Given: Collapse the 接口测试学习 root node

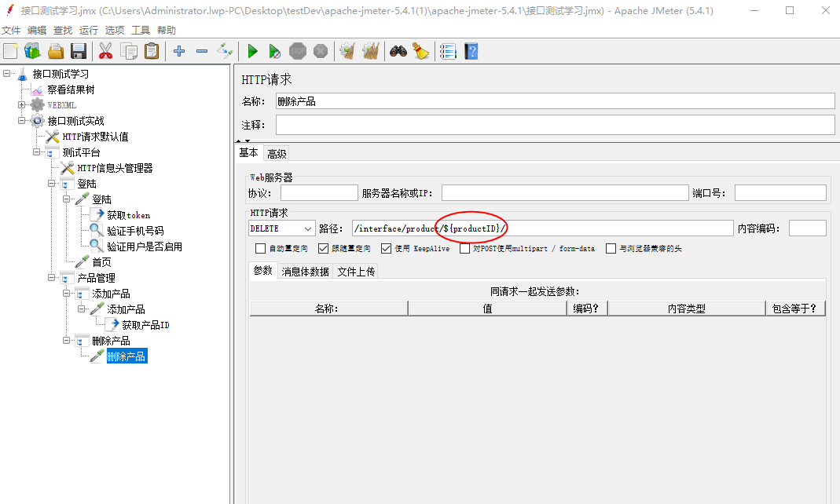Looking at the screenshot, I should pyautogui.click(x=7, y=74).
